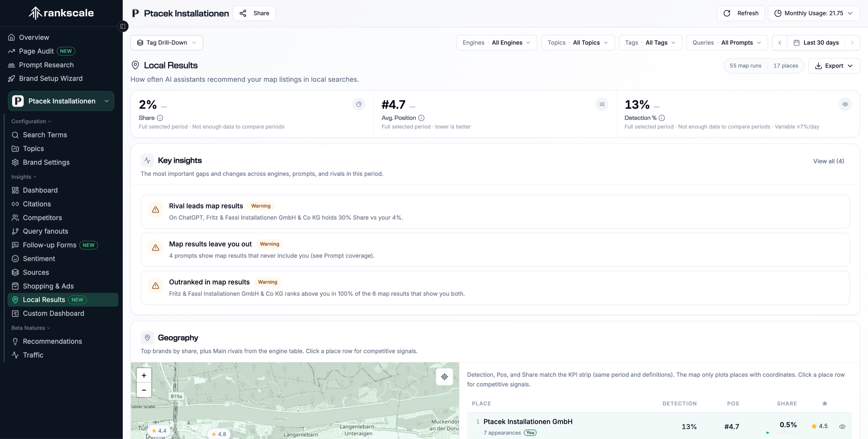The image size is (868, 439).
Task: Click the Refresh button
Action: pos(741,13)
